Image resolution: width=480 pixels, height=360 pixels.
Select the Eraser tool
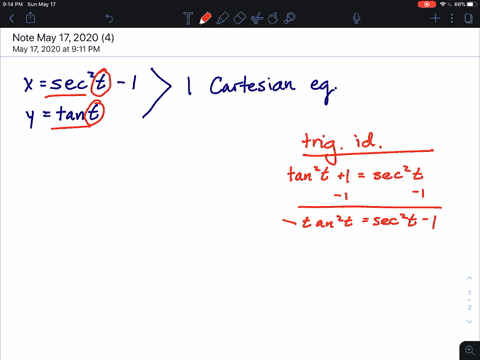coord(239,18)
